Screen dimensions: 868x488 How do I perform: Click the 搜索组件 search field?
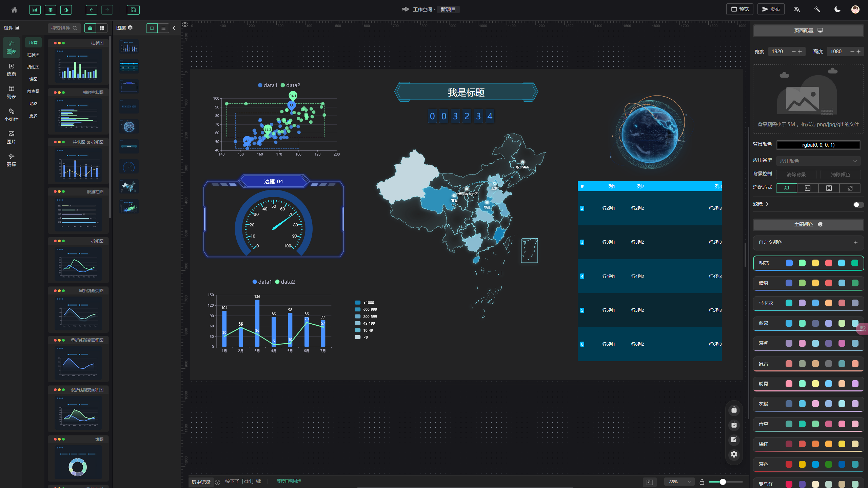[x=64, y=28]
